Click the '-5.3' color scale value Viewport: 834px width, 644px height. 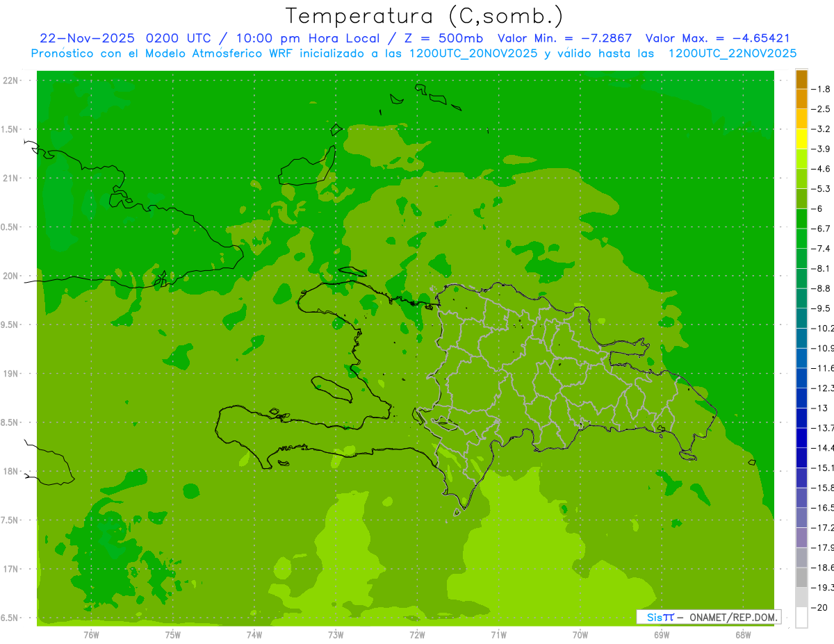click(x=821, y=189)
